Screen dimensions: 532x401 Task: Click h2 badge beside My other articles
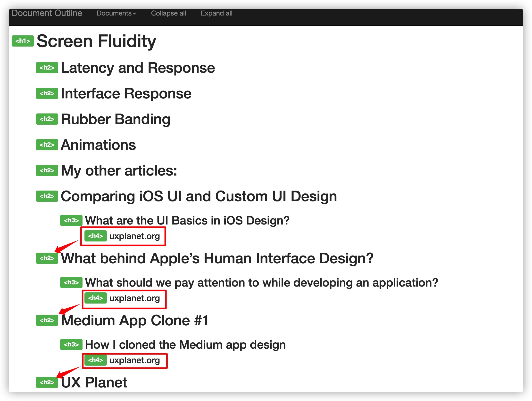click(x=47, y=170)
